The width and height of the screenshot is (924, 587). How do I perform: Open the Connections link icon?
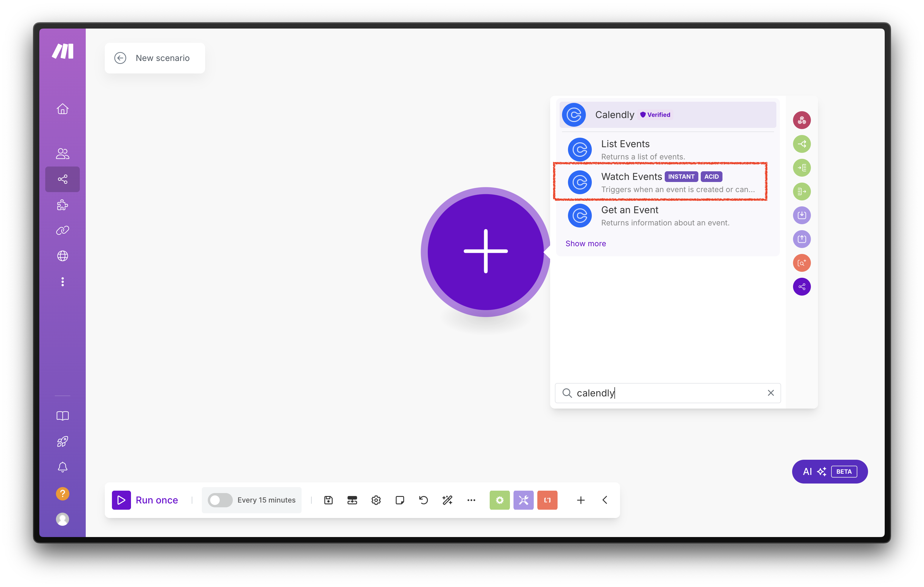(63, 230)
